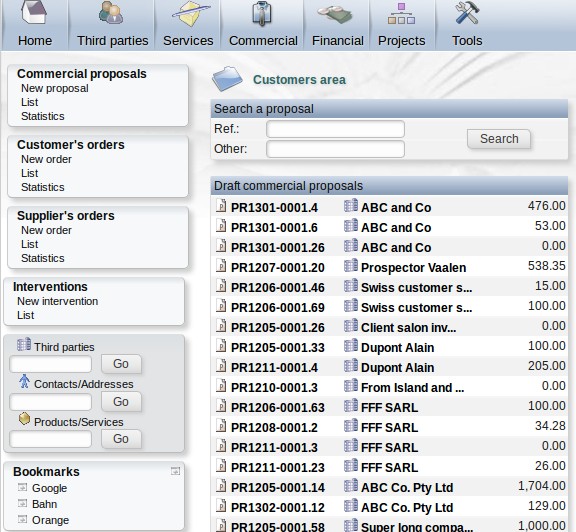The height and width of the screenshot is (532, 576).
Task: Open List under Commercial proposals
Action: click(29, 102)
